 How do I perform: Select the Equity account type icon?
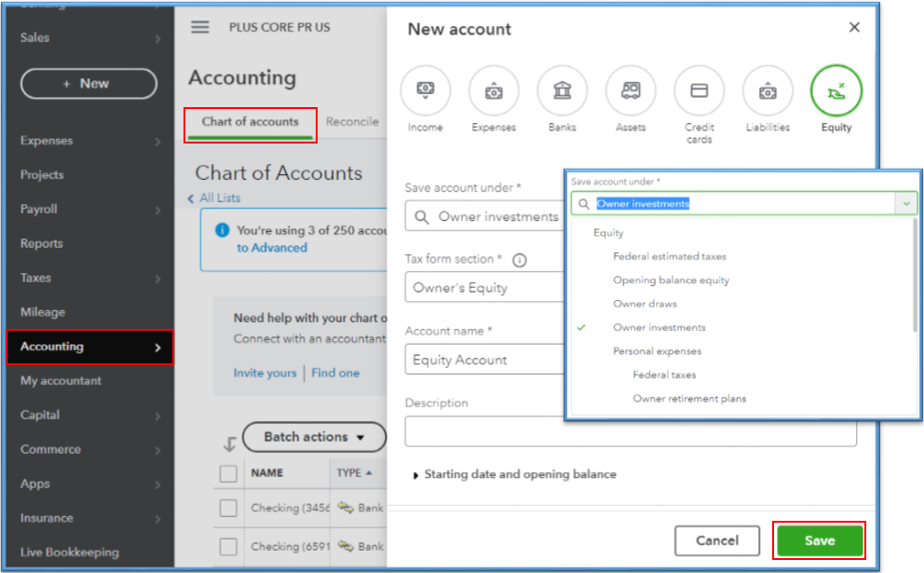click(836, 90)
